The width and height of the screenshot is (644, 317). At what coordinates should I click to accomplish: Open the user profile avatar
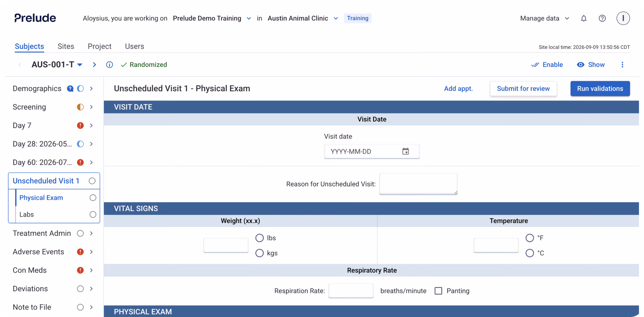[623, 18]
